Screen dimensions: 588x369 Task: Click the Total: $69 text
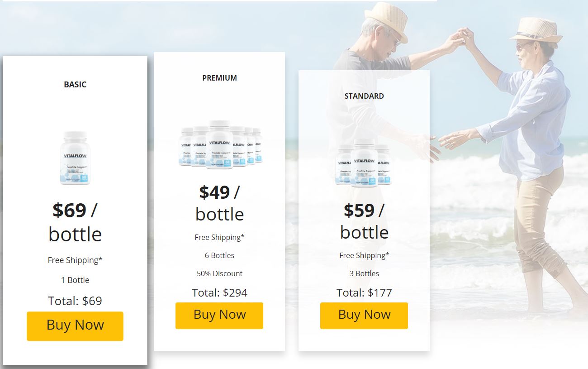coord(75,301)
